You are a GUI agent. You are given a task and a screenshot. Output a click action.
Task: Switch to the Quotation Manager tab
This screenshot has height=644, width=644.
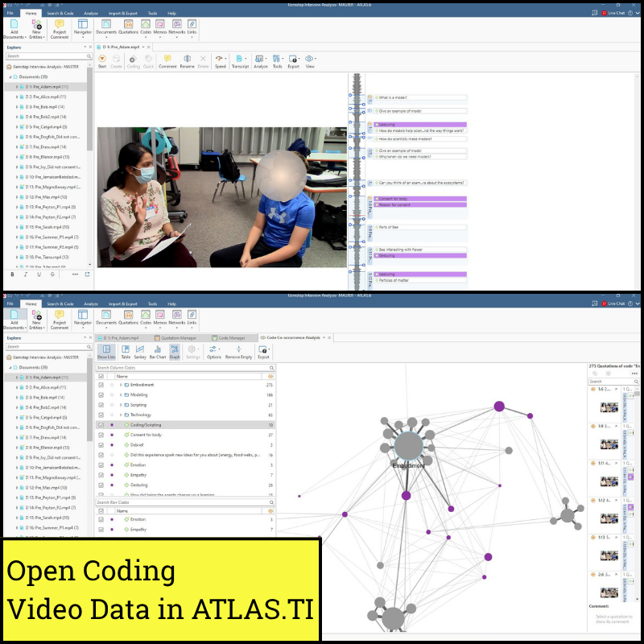pos(175,337)
